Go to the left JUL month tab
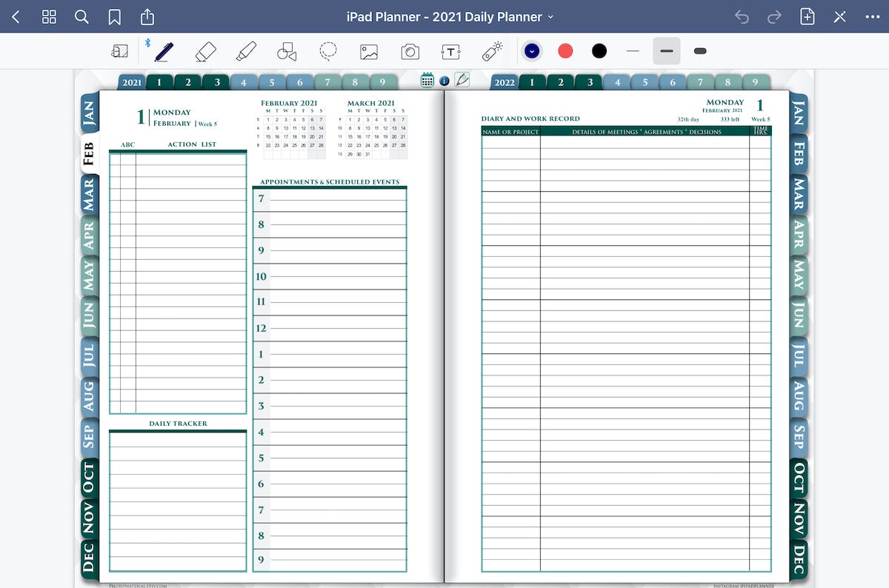Image resolution: width=889 pixels, height=588 pixels. [89, 356]
